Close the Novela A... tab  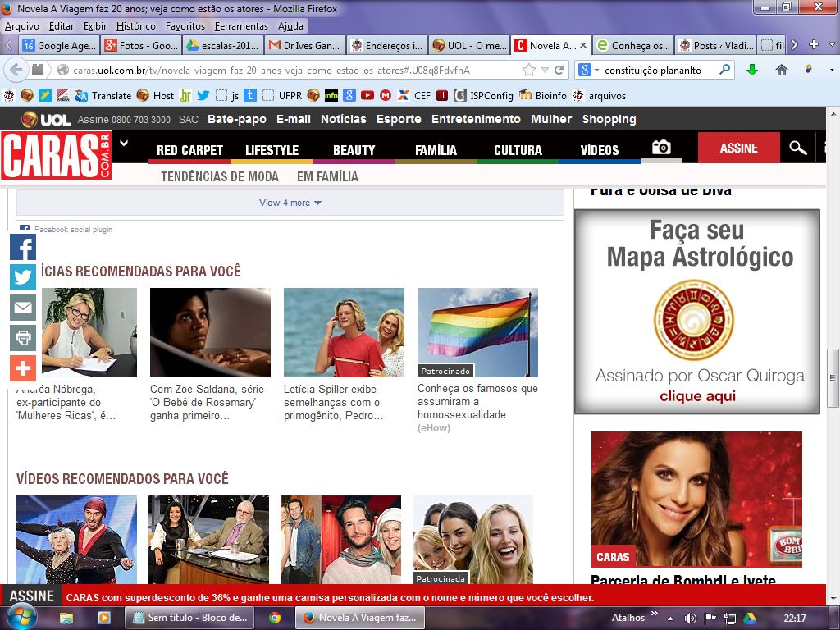583,46
